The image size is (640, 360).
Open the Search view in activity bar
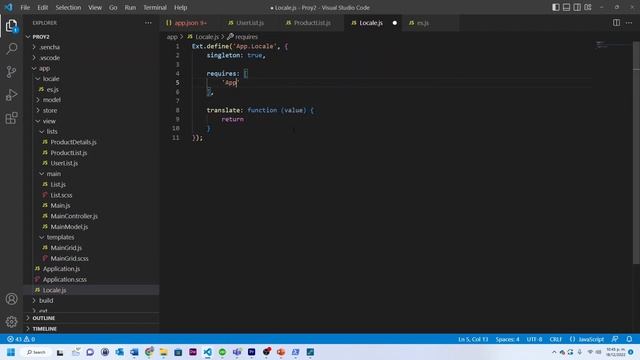[x=11, y=49]
